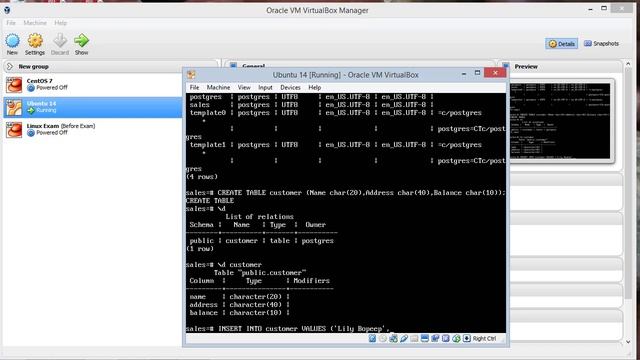Click the green mouse integration status icon
Screen dimensions: 640x360
pyautogui.click(x=456, y=338)
